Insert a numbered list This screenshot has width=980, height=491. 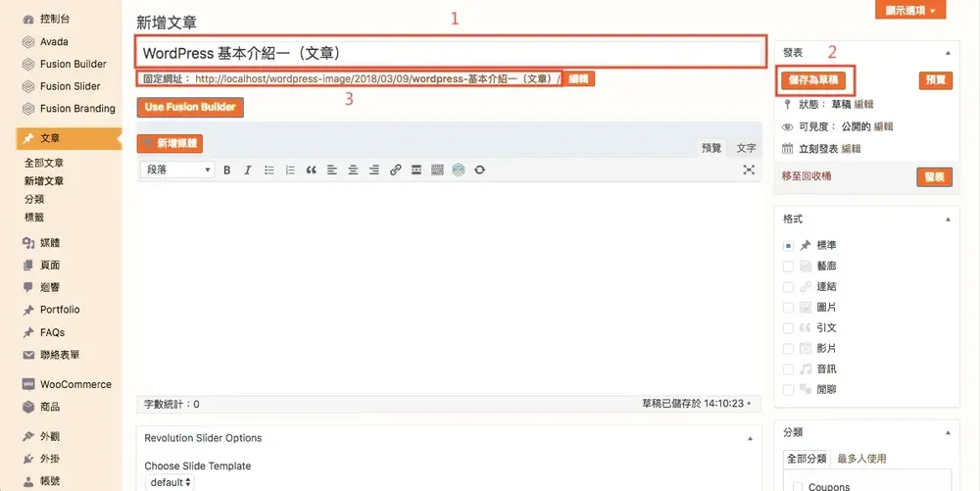(290, 170)
